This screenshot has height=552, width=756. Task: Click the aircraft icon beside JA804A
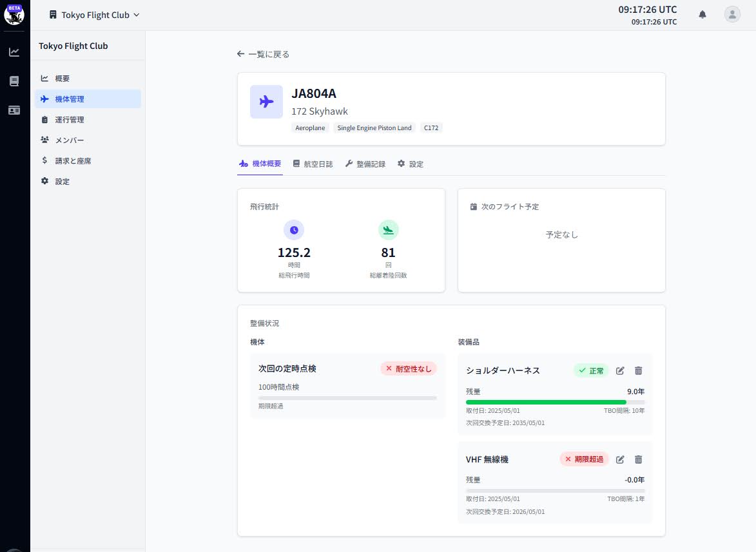tap(266, 102)
